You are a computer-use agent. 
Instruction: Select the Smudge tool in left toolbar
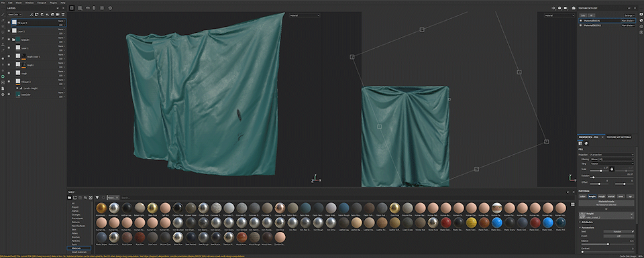click(x=3, y=38)
